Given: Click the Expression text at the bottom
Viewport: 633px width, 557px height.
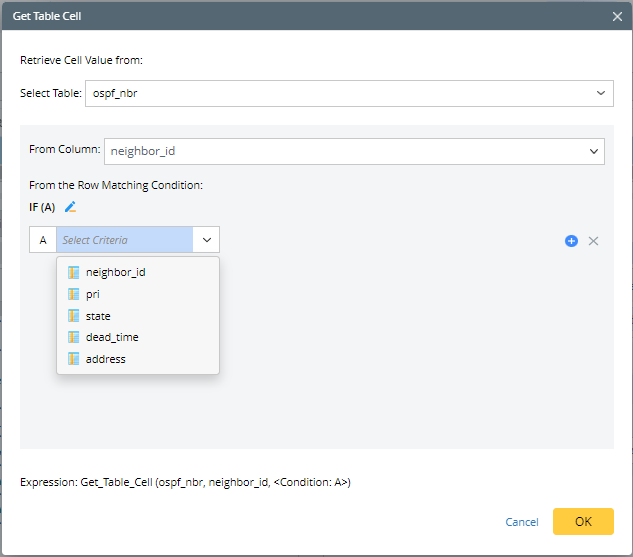Looking at the screenshot, I should pos(185,482).
